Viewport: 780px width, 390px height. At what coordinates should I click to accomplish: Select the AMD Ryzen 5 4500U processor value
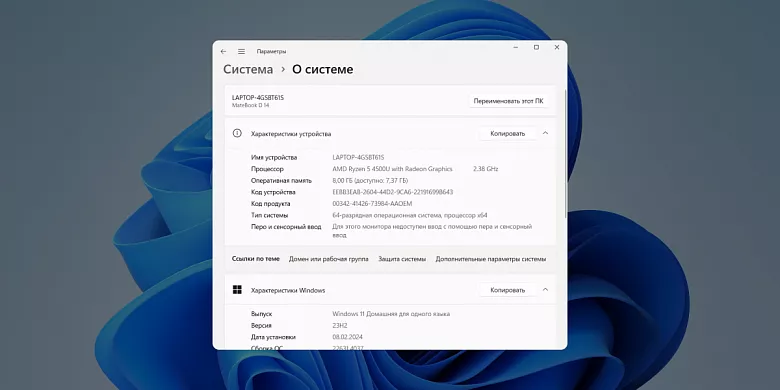392,169
